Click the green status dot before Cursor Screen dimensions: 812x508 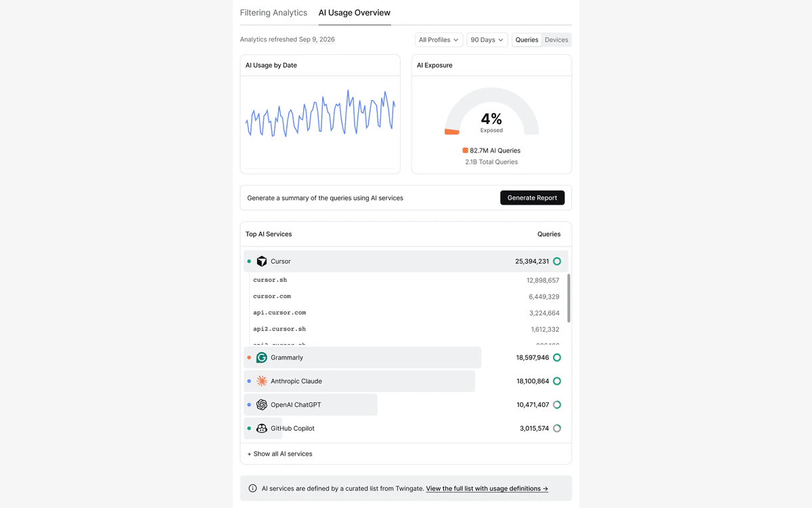[249, 261]
